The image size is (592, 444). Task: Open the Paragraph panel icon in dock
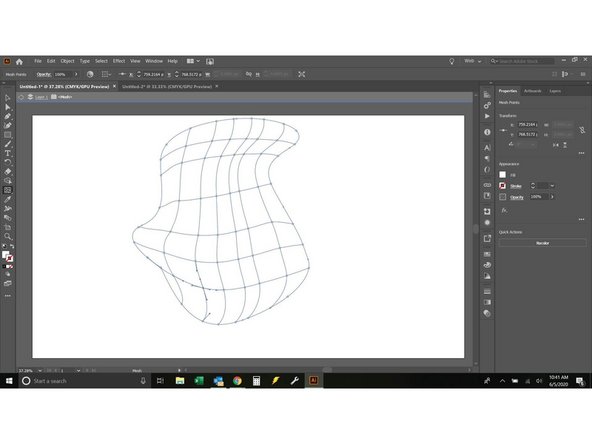[x=487, y=159]
